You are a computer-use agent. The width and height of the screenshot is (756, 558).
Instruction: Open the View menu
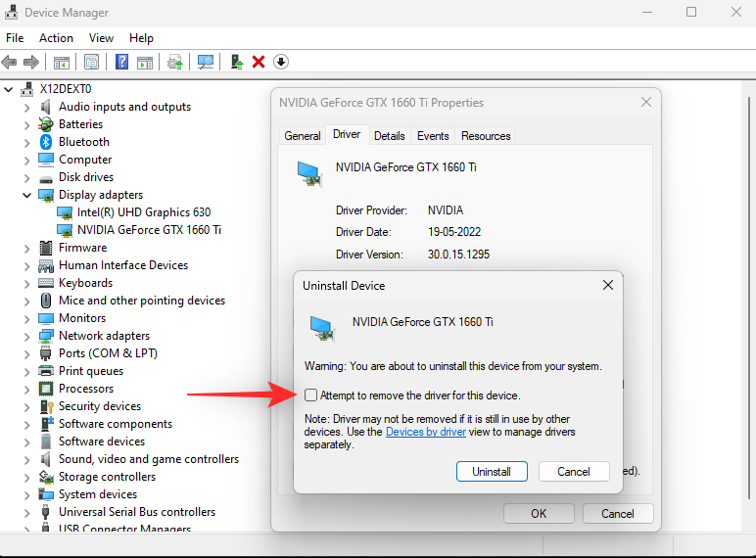coord(101,38)
